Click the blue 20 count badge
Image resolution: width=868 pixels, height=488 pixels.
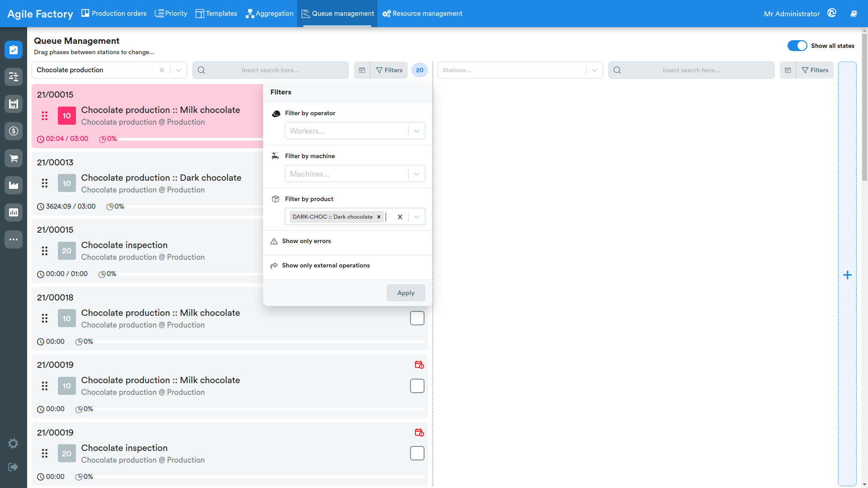420,70
